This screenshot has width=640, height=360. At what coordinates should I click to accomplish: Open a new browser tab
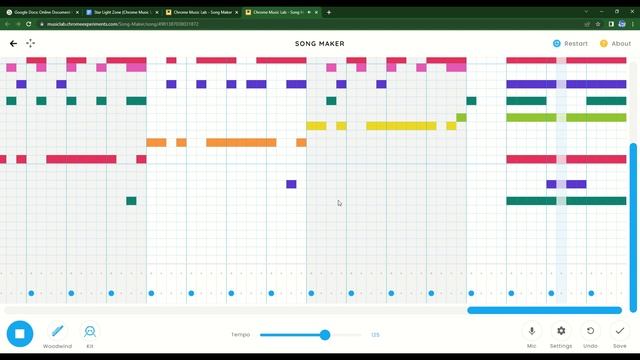tap(329, 12)
